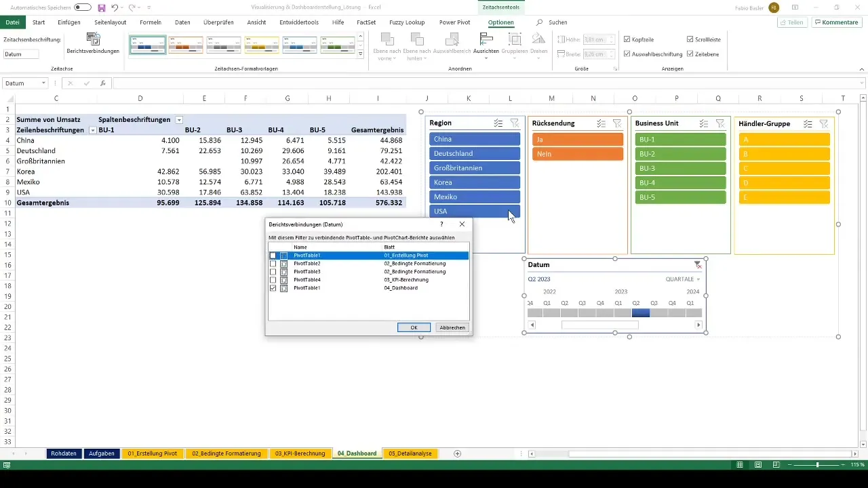868x488 pixels.
Task: Clear filter on Rücksendung slicer
Action: [617, 123]
